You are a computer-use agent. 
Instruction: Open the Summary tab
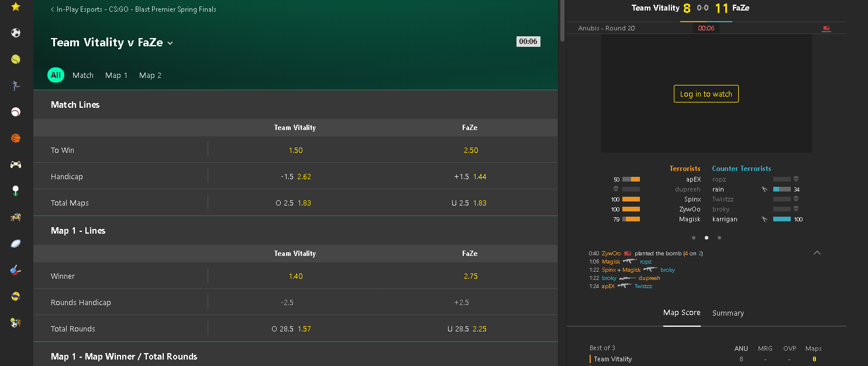(x=728, y=313)
